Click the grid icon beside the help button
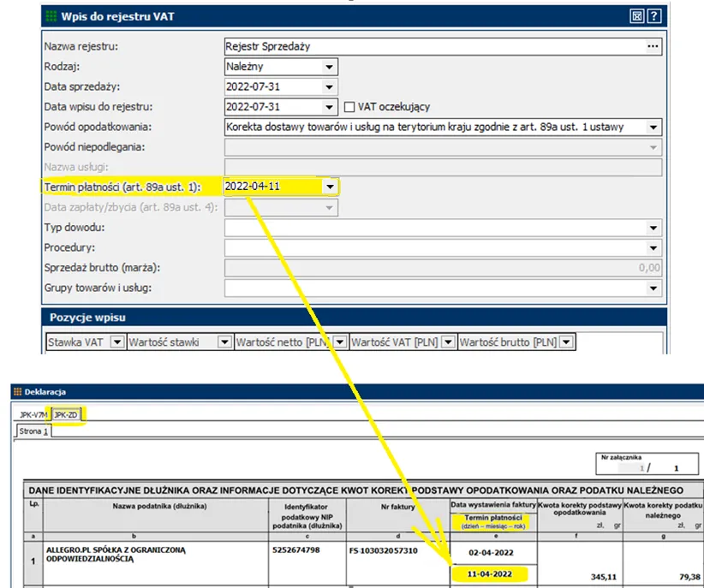 pos(636,15)
